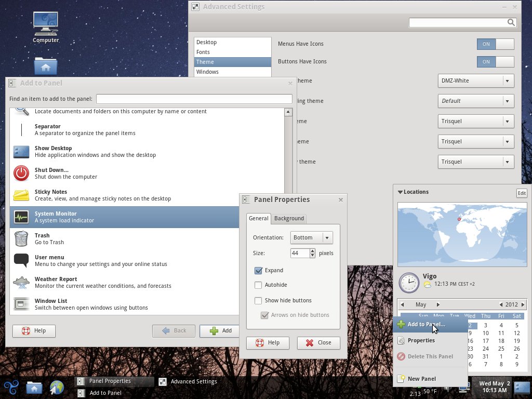Screen dimensions: 532x399
Task: Click the Window List icon
Action: (x=21, y=304)
